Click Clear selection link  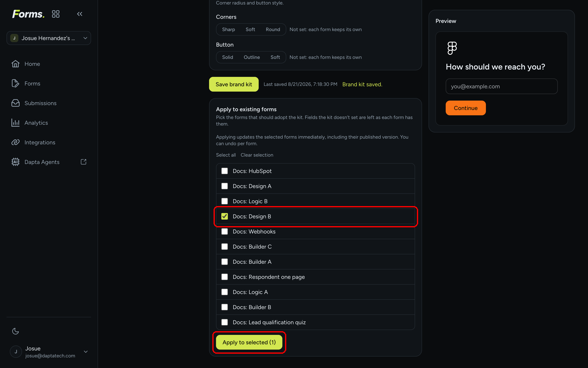point(257,155)
